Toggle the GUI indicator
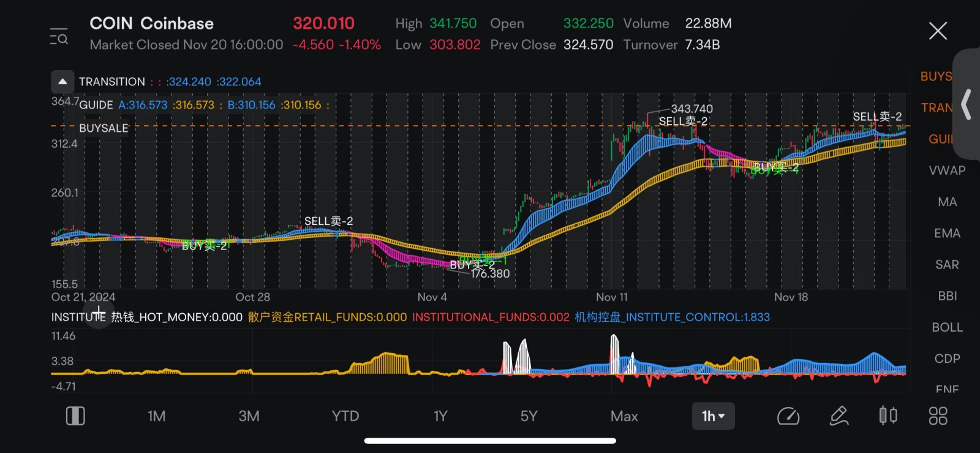This screenshot has width=980, height=453. click(x=940, y=139)
